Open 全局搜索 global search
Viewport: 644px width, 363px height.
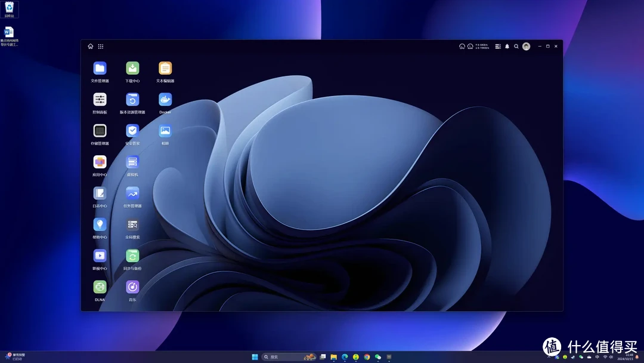coord(132,225)
